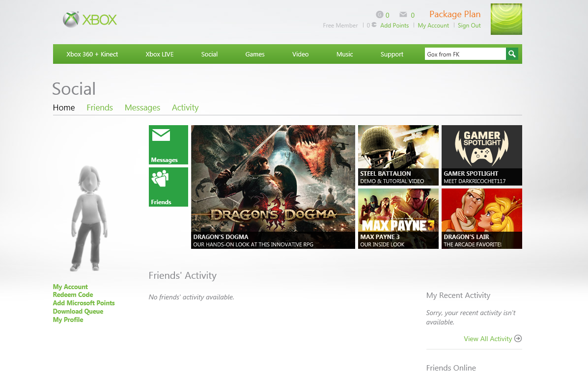Click the Free Member status text
Viewport: 588px width, 374px height.
pos(340,26)
